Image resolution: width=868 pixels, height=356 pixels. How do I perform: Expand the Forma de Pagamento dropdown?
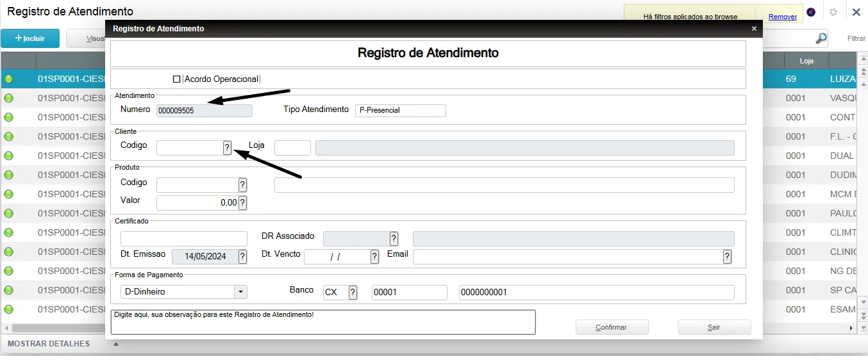pos(240,292)
